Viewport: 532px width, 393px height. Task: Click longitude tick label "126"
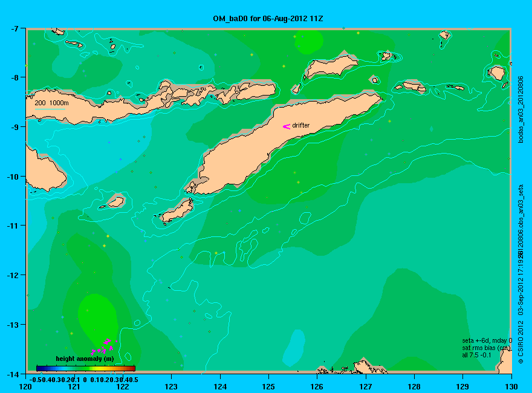click(x=317, y=386)
